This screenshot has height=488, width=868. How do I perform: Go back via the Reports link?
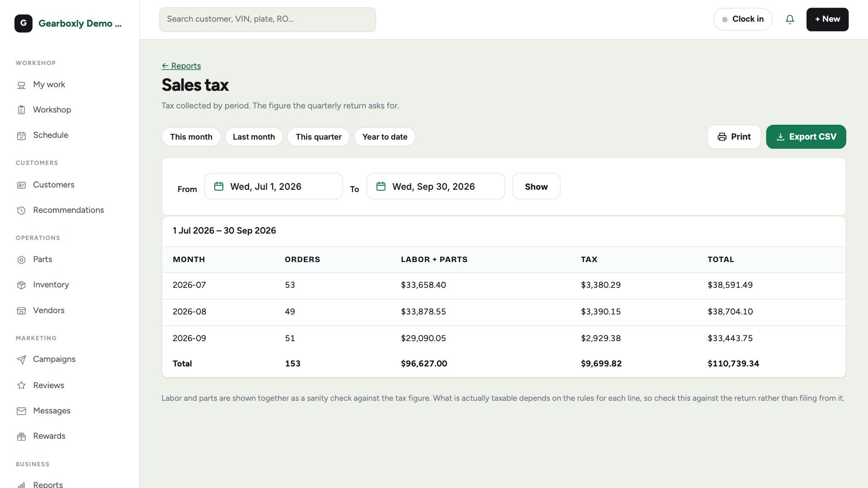[181, 66]
